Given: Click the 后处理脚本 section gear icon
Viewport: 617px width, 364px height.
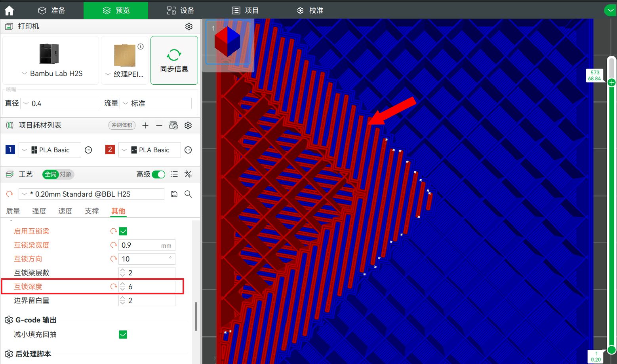Looking at the screenshot, I should 9,354.
